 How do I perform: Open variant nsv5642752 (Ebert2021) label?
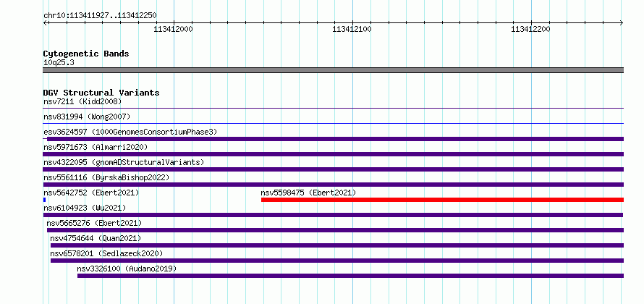tap(91, 193)
